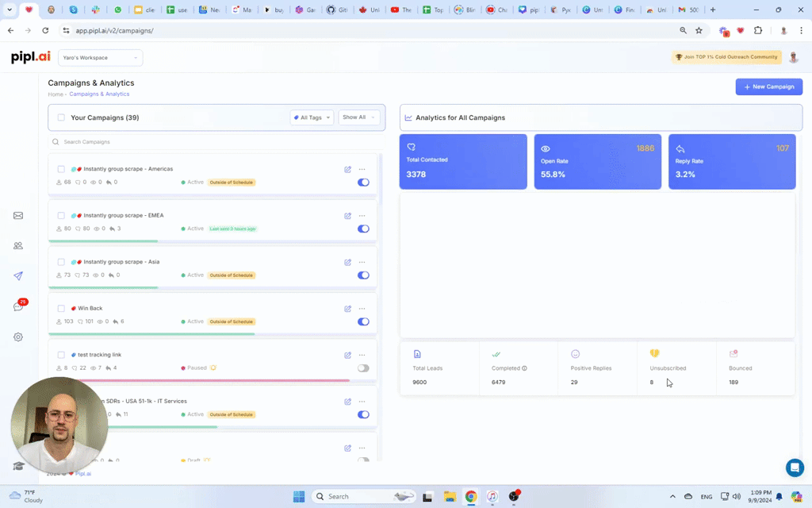Open the three-dot menu for Win Back campaign
This screenshot has height=508, width=812.
pos(362,309)
